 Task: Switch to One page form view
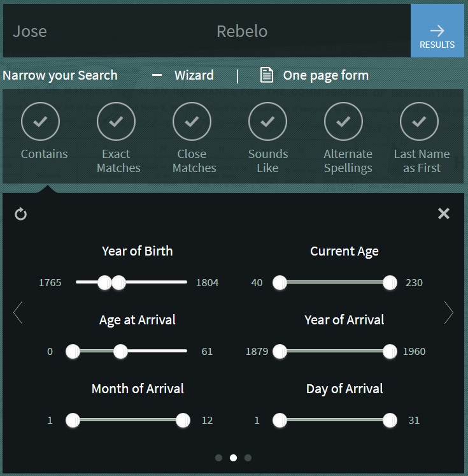tap(325, 75)
